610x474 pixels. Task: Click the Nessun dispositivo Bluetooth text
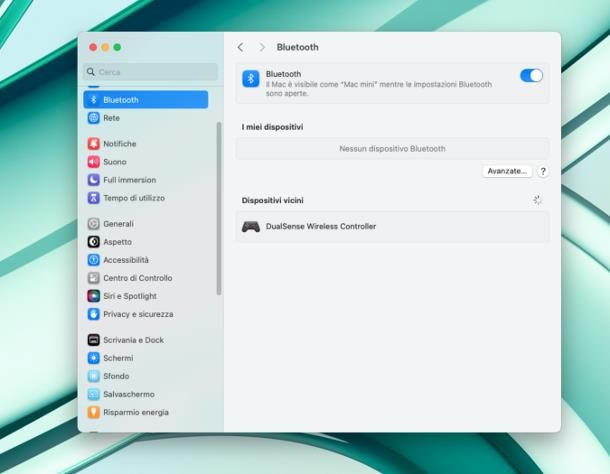(392, 149)
